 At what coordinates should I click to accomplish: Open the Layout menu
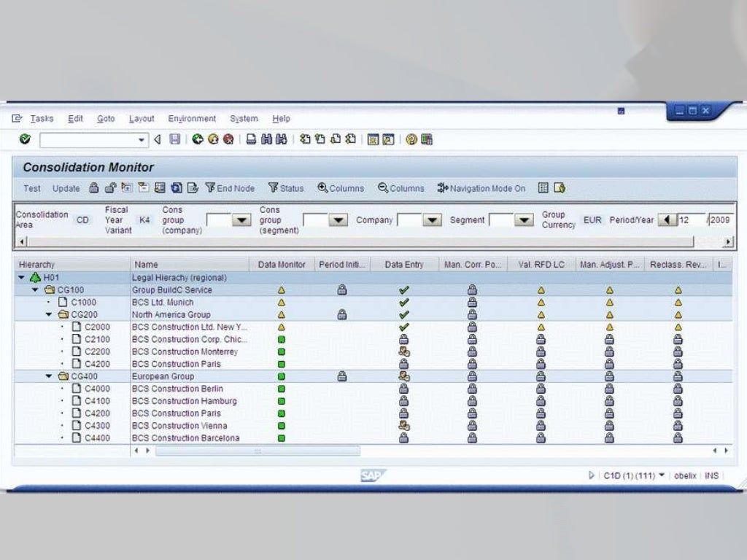coord(142,119)
